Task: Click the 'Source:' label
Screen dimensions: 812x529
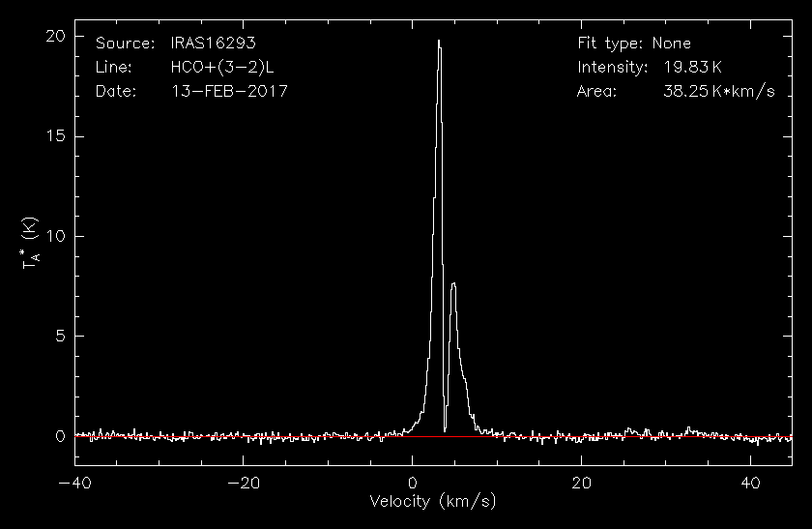Action: click(125, 43)
